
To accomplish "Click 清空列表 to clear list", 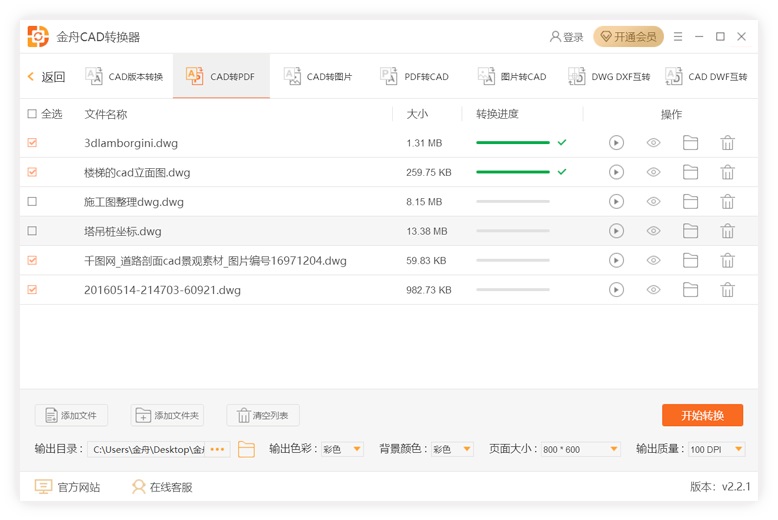I will [x=263, y=415].
